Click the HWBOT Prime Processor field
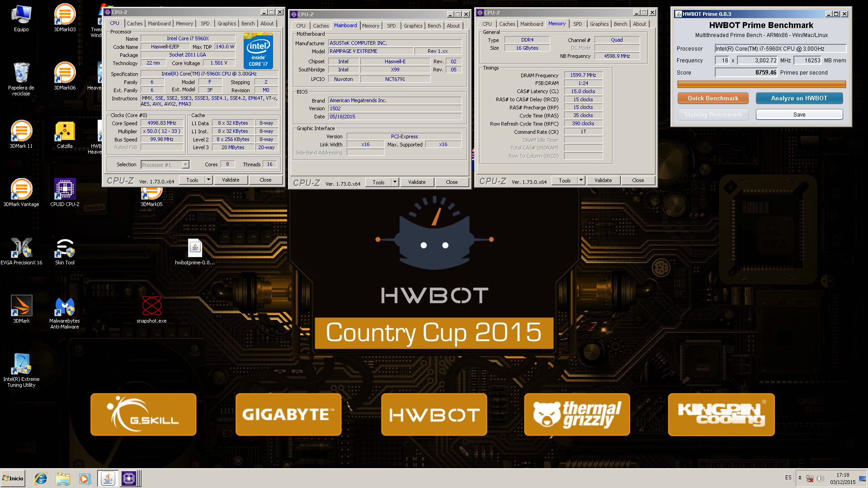The image size is (868, 488). 780,48
